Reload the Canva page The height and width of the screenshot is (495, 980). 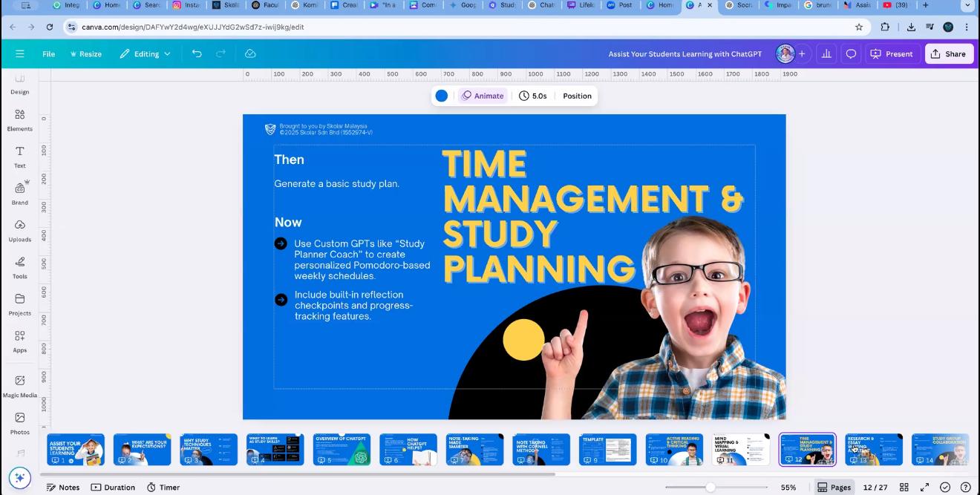(50, 27)
